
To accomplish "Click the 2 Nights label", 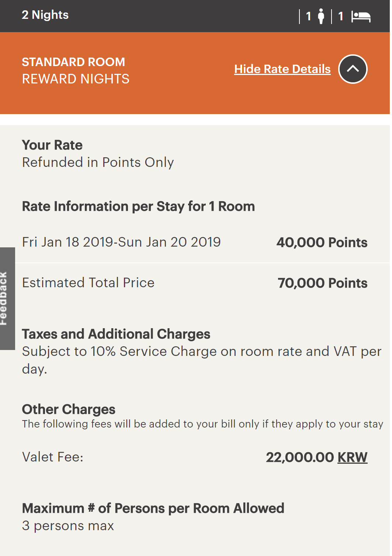I will (45, 15).
